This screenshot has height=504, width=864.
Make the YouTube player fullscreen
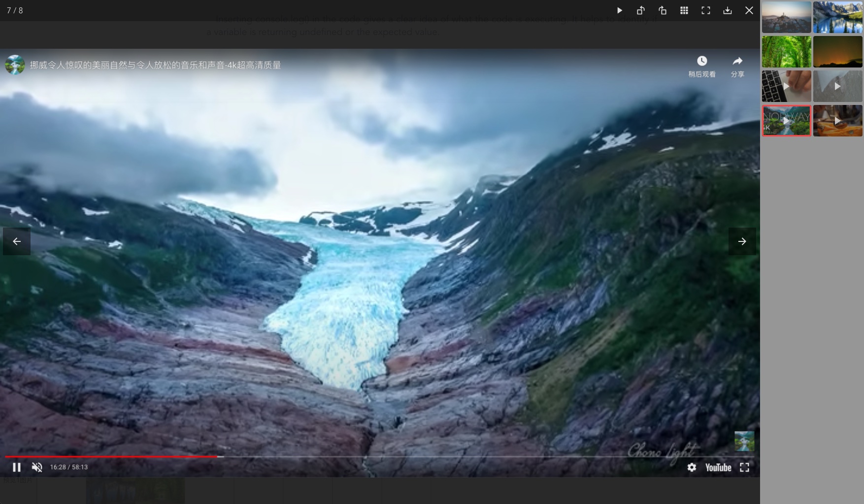(x=745, y=467)
